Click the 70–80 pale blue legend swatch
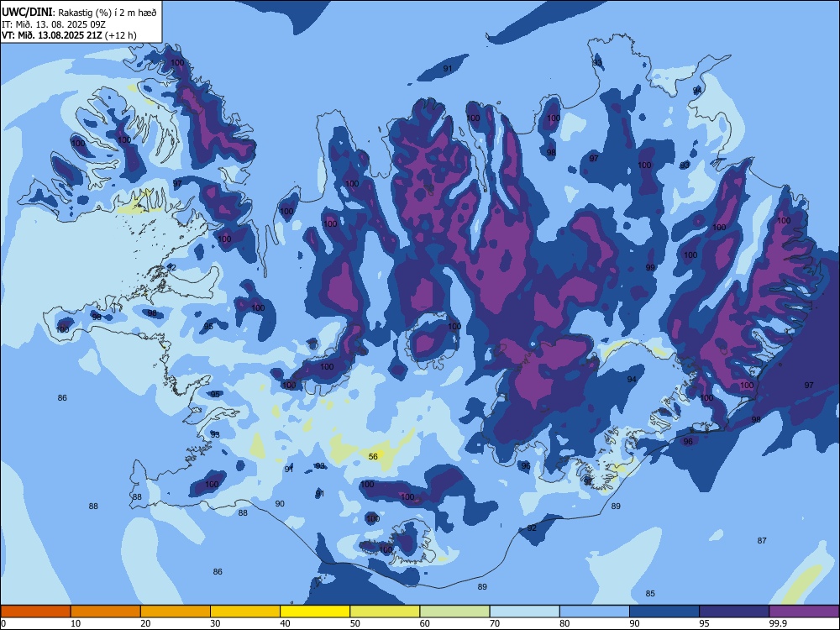Image resolution: width=840 pixels, height=630 pixels. coord(524,612)
